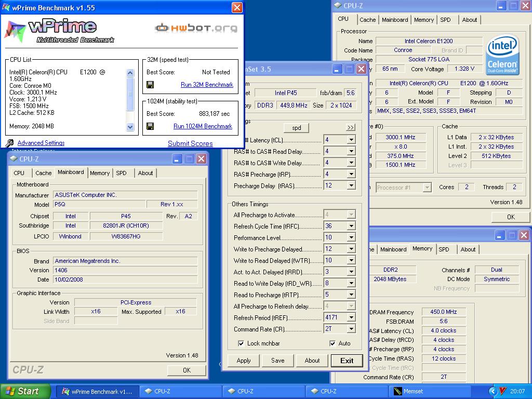Image resolution: width=532 pixels, height=399 pixels.
Task: Open the RAS# Precharge (tRP) dropdown
Action: (351, 174)
